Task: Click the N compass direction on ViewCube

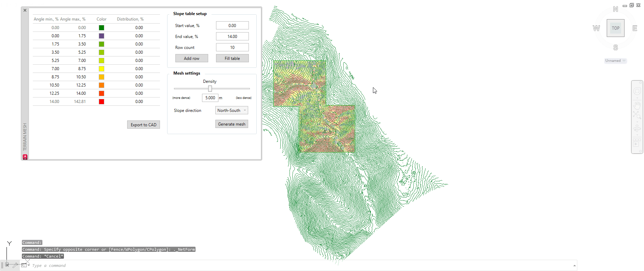Action: coord(615,9)
